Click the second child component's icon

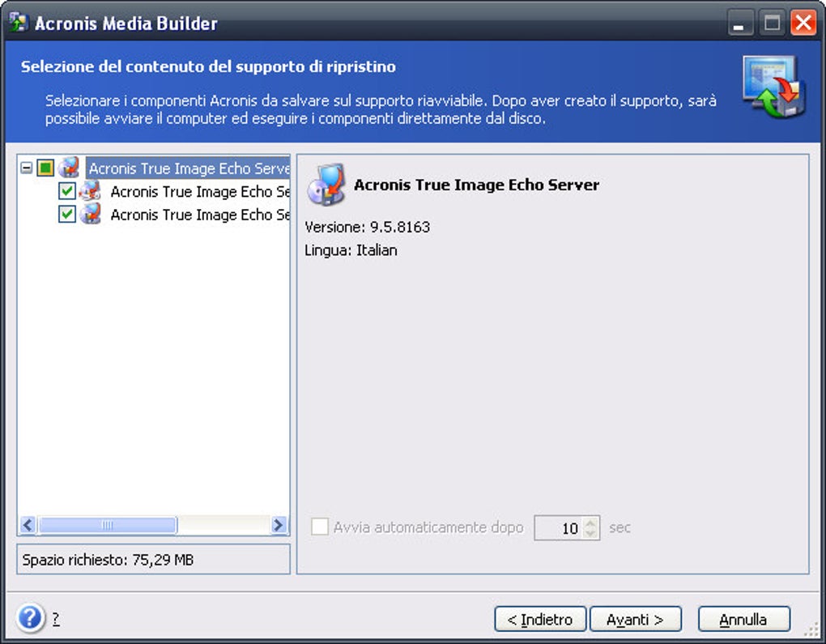point(91,214)
